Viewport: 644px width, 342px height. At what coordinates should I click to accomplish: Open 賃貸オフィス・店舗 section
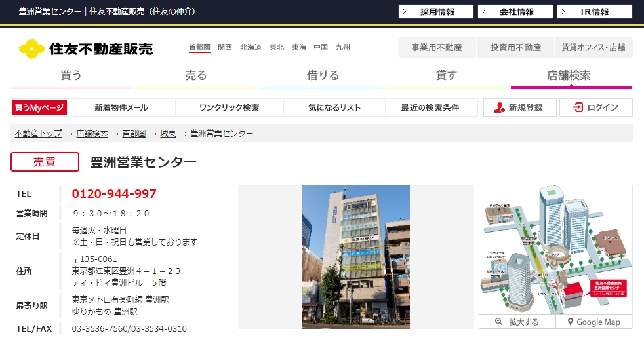[x=594, y=48]
